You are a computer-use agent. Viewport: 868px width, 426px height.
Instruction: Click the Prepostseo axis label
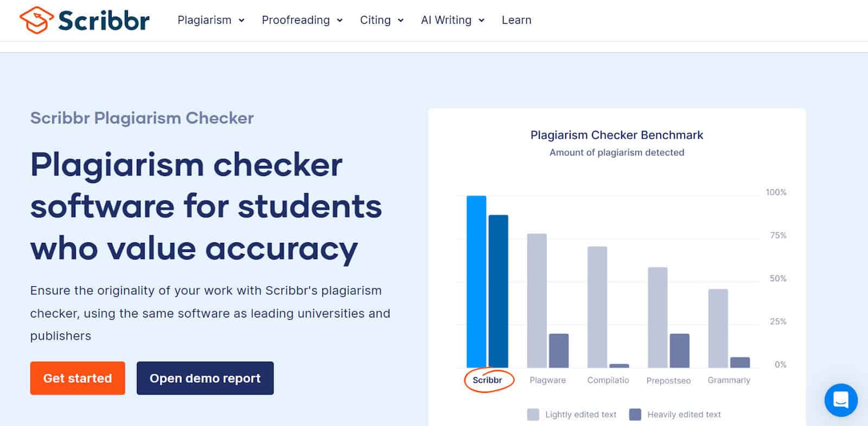coord(668,380)
